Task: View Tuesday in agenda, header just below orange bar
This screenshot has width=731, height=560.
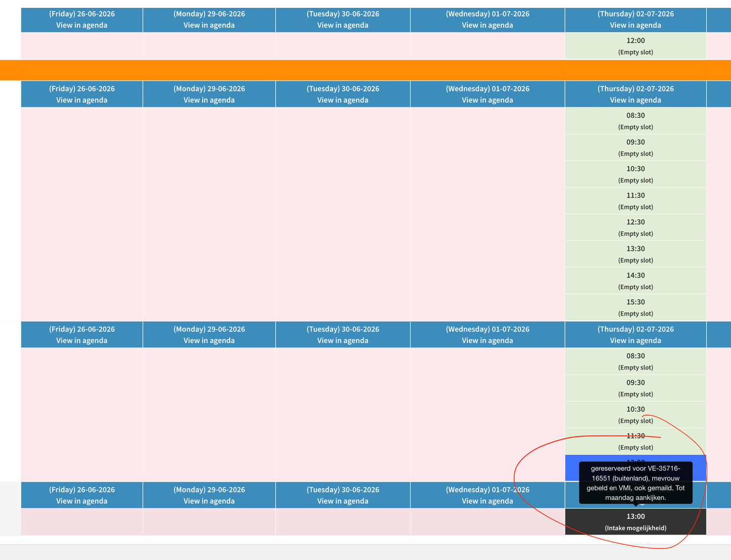Action: (x=343, y=100)
